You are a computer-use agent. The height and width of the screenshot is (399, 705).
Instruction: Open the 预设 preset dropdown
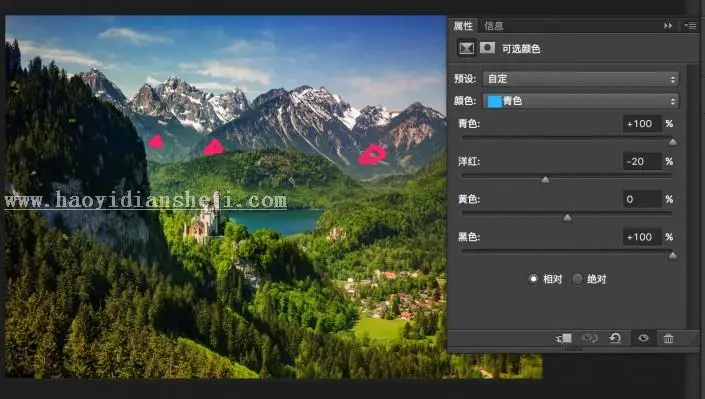click(580, 79)
